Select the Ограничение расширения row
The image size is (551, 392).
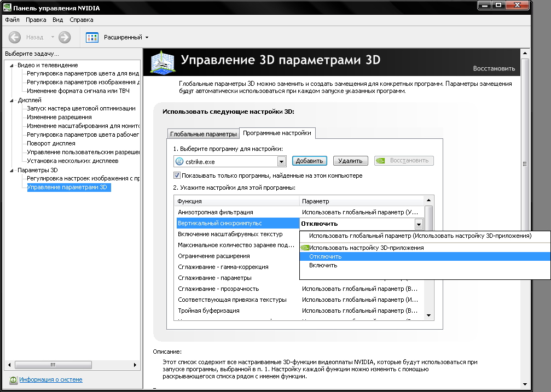tap(238, 256)
